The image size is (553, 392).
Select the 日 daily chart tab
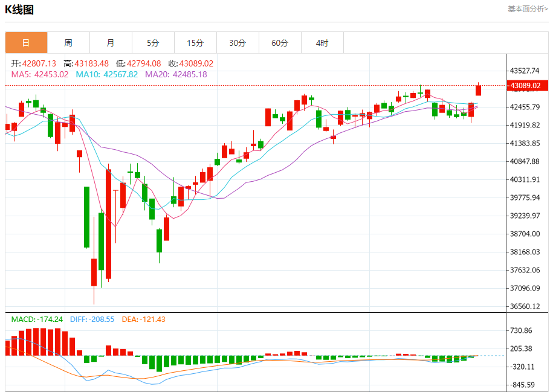[x=26, y=43]
